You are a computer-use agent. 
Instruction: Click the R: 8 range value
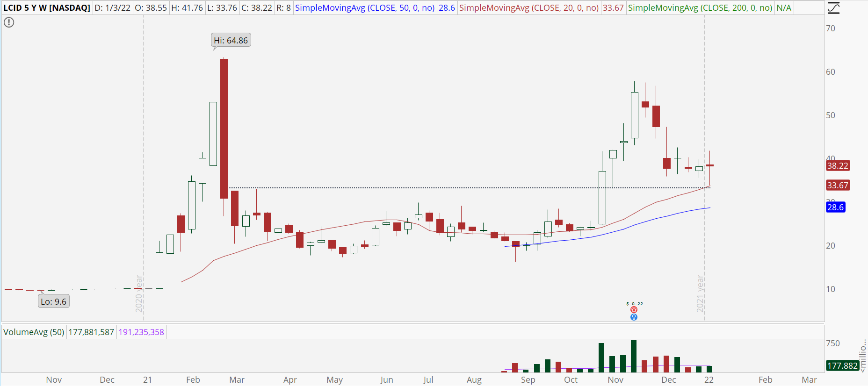(x=283, y=8)
